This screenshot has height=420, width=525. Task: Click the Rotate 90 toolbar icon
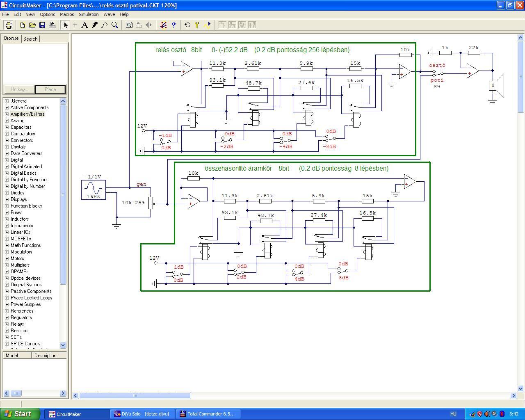(x=139, y=25)
